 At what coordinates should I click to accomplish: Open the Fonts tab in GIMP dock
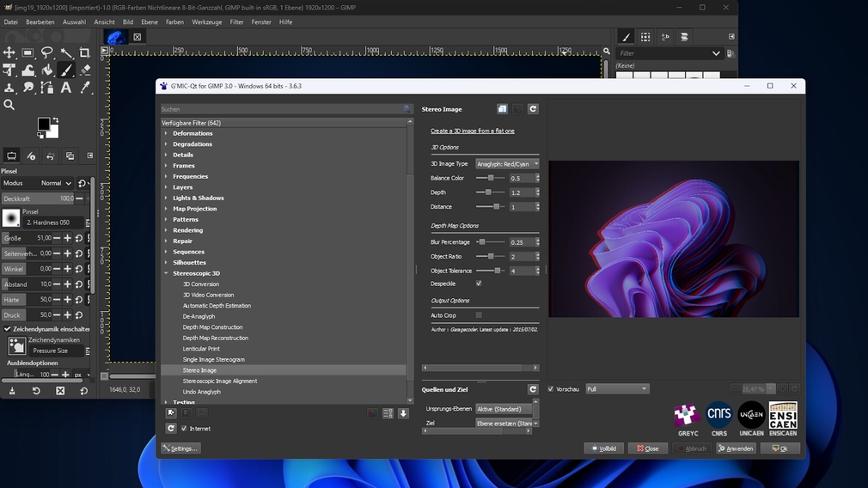665,37
